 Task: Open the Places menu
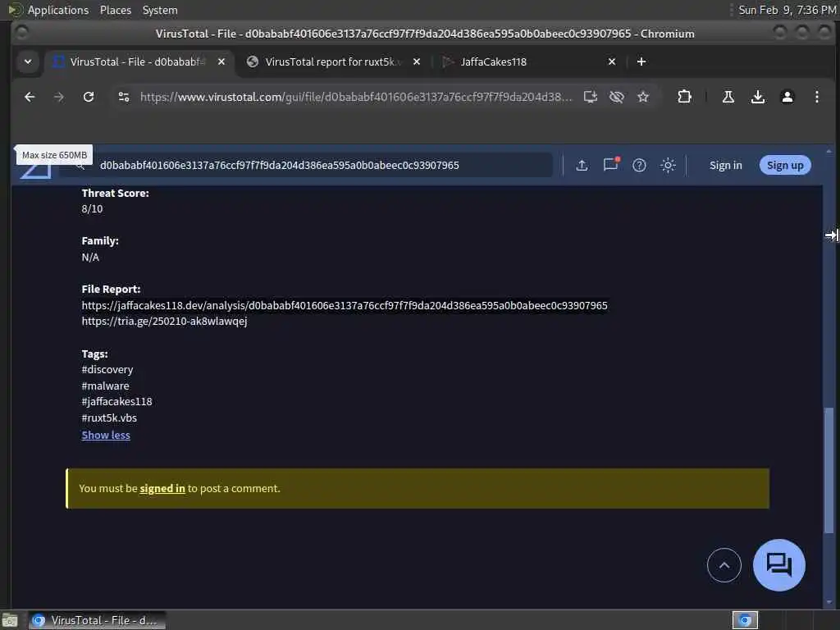pyautogui.click(x=116, y=10)
